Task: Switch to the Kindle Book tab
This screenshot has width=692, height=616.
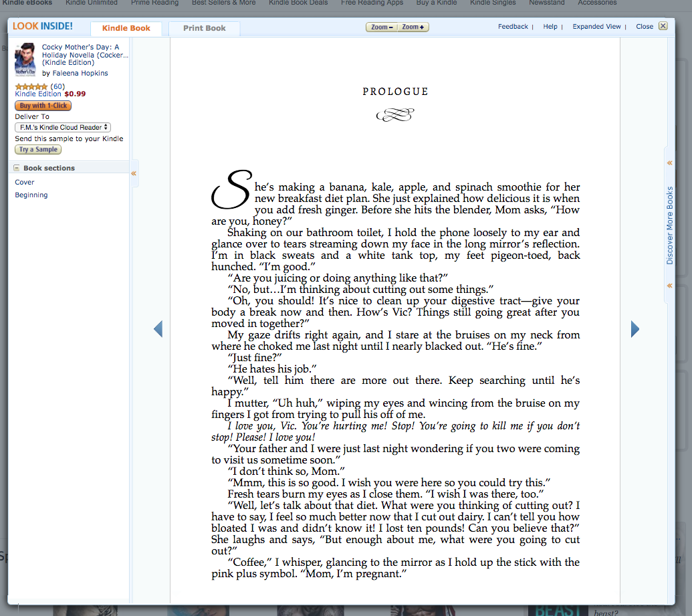Action: (126, 28)
